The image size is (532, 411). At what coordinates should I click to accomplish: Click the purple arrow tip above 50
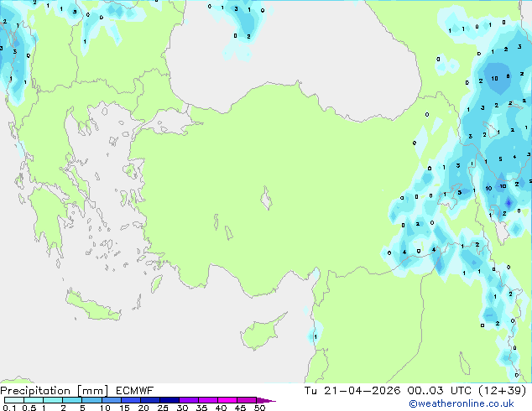(x=266, y=401)
